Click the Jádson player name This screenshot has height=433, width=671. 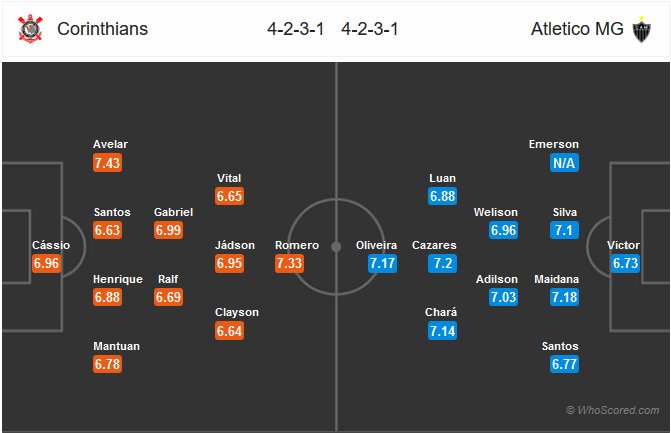235,245
